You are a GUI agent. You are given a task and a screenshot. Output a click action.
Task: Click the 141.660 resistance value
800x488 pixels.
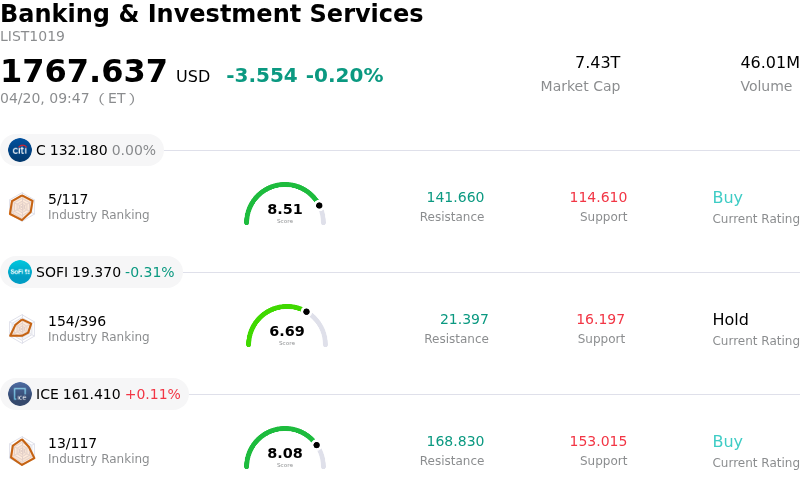point(455,198)
